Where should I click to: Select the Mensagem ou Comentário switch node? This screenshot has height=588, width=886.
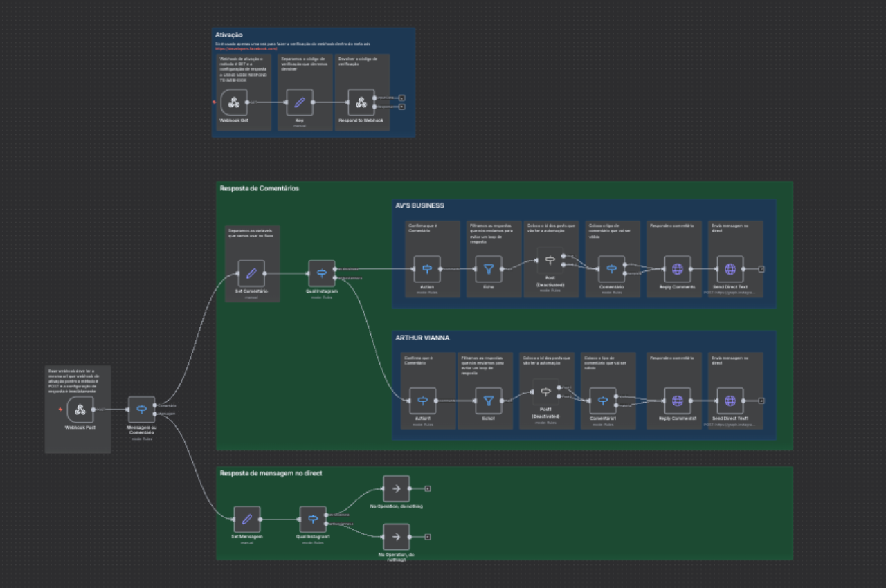(x=141, y=410)
